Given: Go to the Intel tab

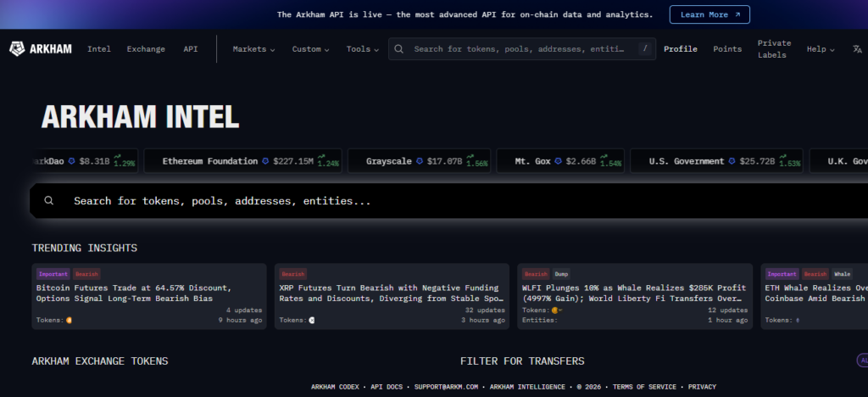Looking at the screenshot, I should pyautogui.click(x=99, y=48).
